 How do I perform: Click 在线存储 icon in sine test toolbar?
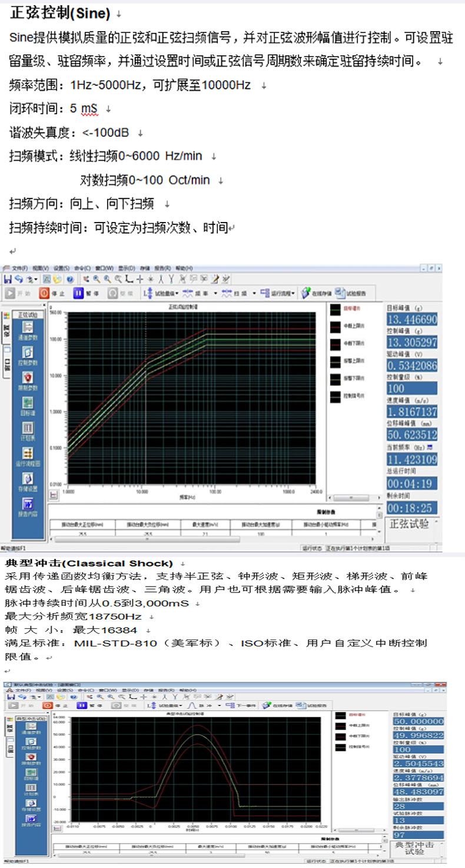coord(314,293)
